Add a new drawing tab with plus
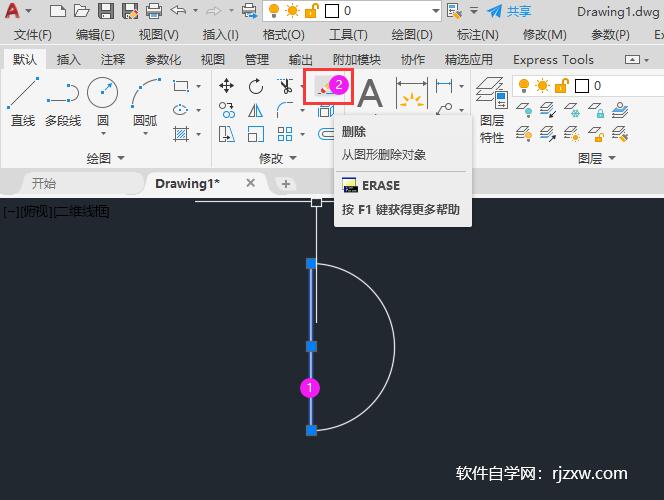This screenshot has height=500, width=664. [286, 184]
